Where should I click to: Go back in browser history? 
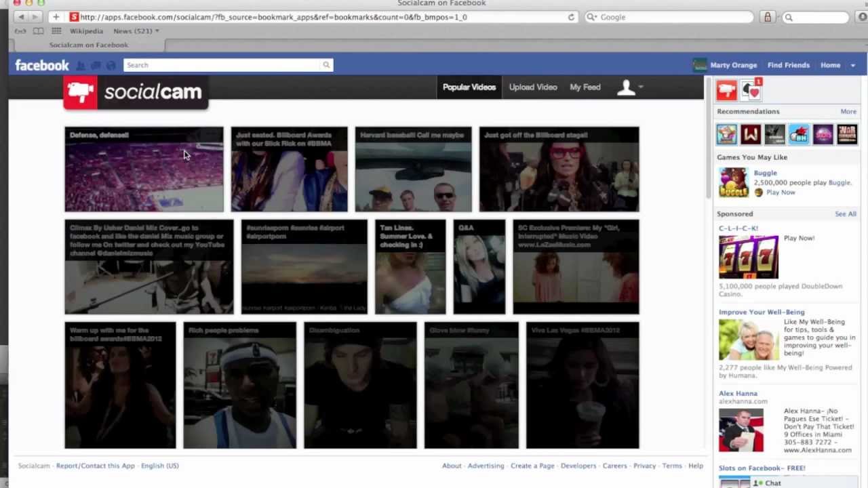point(22,17)
